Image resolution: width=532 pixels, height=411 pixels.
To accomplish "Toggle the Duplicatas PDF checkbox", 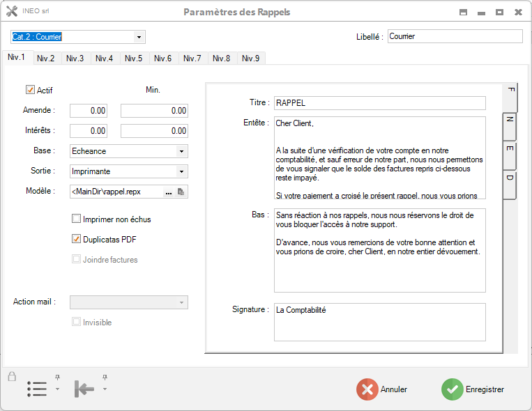I will pos(77,239).
